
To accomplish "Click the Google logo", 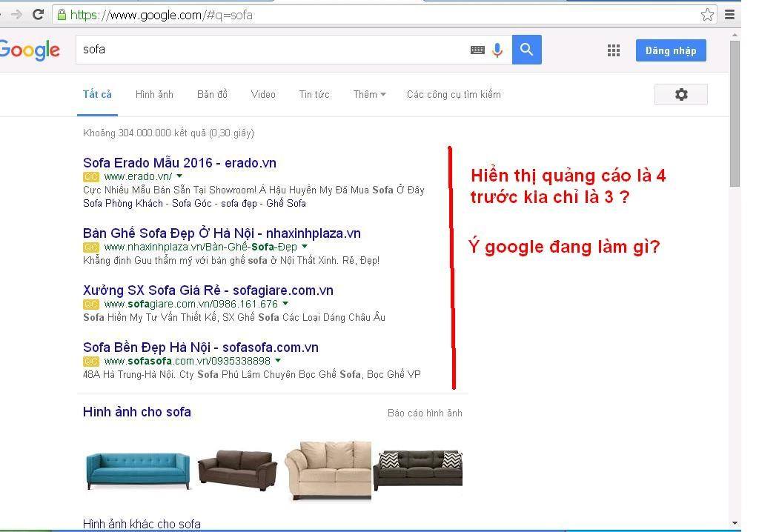I will (30, 50).
